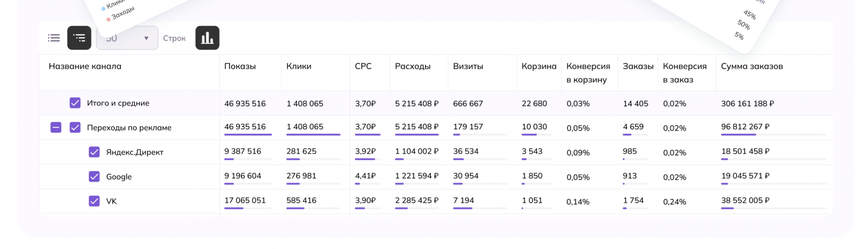The height and width of the screenshot is (249, 868).
Task: Select the tree list view icon
Action: point(79,38)
